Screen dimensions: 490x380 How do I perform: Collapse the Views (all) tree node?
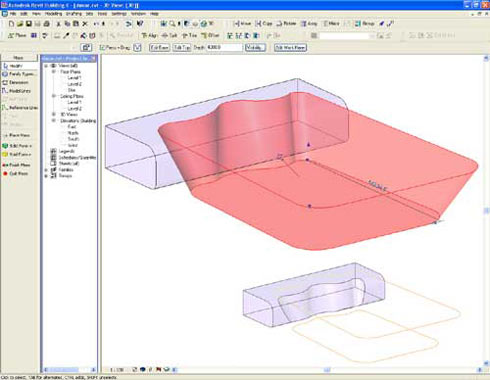[46, 66]
